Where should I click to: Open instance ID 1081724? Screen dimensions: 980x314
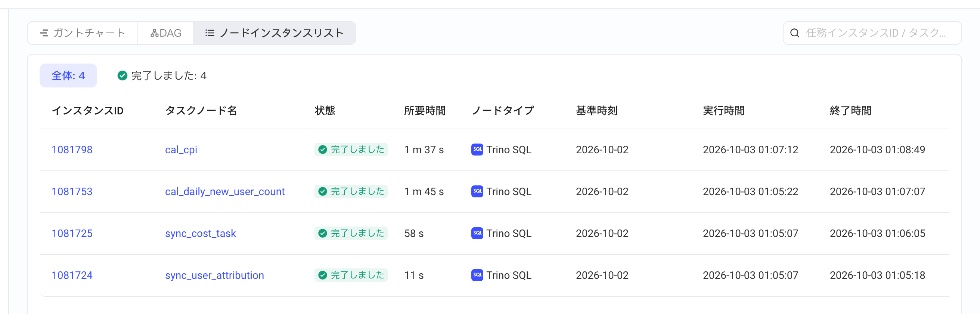pos(72,275)
